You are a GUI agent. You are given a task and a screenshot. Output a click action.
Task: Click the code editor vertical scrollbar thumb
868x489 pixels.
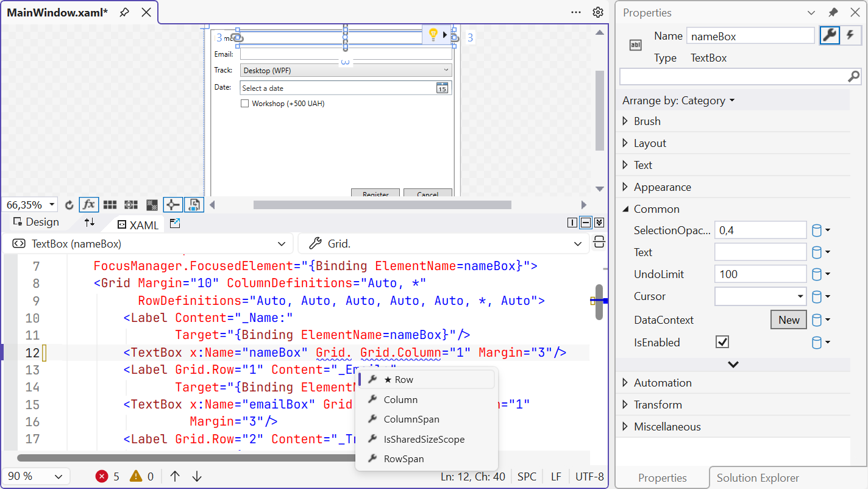(599, 302)
